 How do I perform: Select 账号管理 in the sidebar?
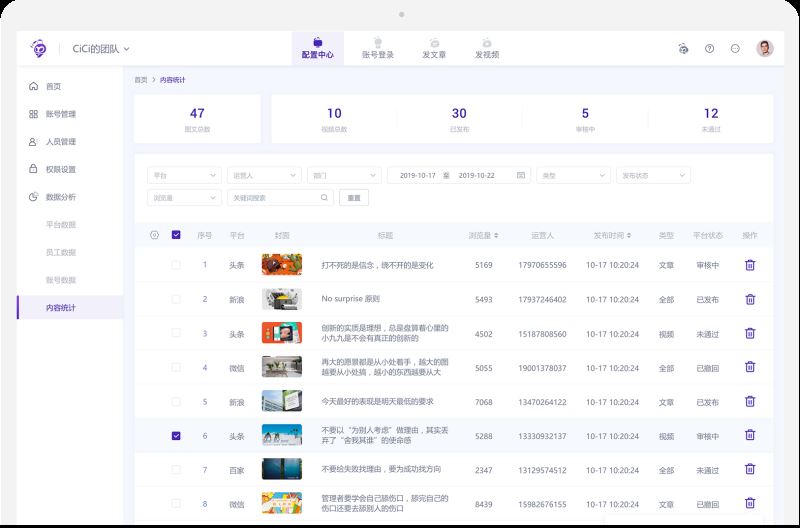click(60, 114)
